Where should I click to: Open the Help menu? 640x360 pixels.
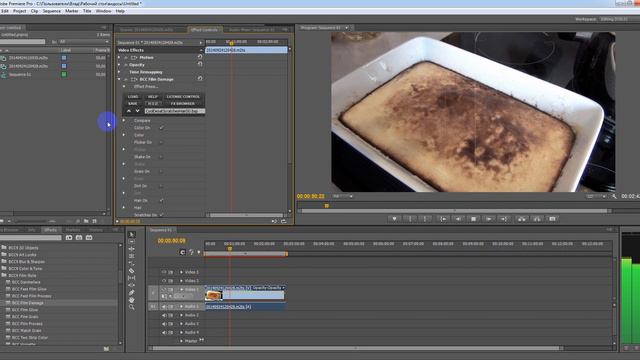(120, 11)
